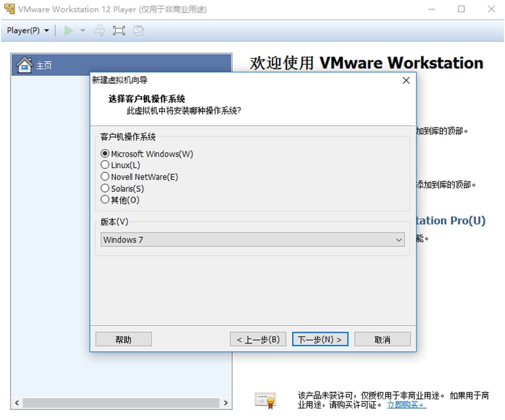Viewport: 505px width, 420px height.
Task: Click the Send Ctrl+Alt+Del toolbar icon
Action: 99,31
